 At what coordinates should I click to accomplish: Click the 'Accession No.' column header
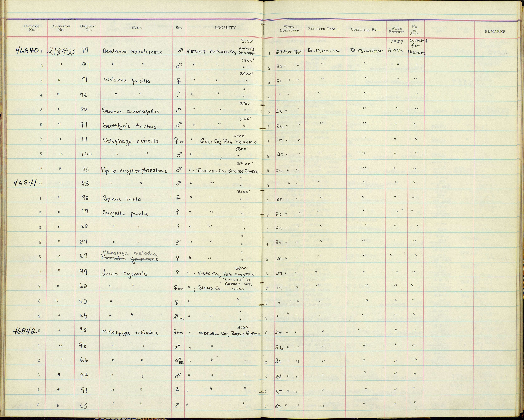coord(61,28)
